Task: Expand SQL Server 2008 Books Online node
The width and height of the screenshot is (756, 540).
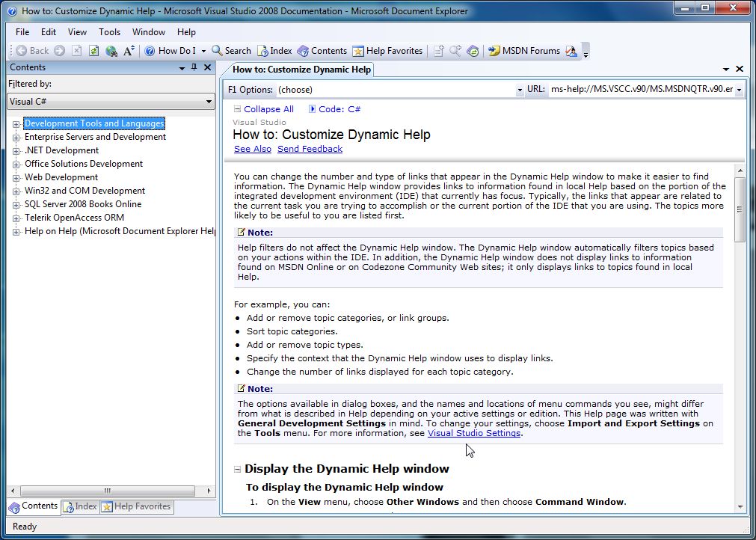Action: click(16, 206)
